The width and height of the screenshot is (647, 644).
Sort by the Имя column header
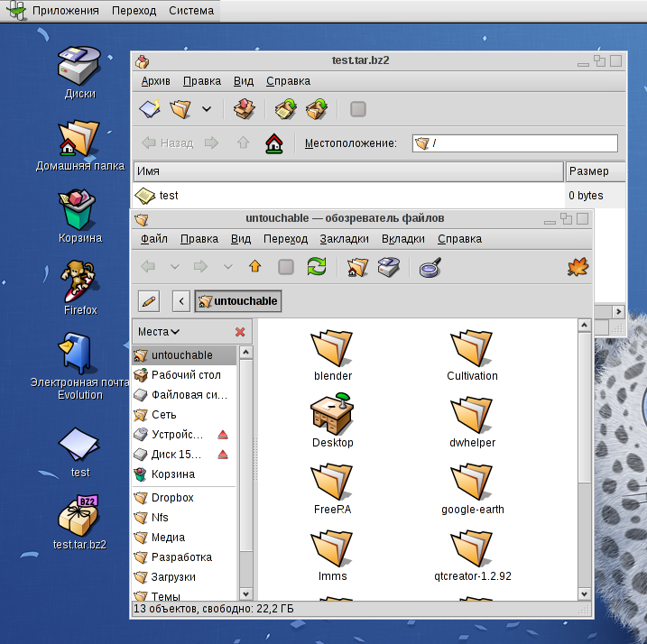coord(348,171)
